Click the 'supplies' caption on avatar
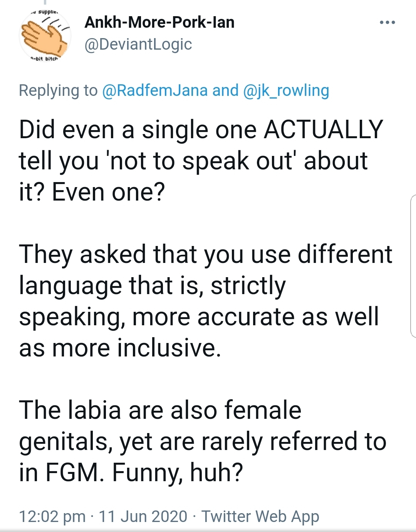Viewport: 416px width, 532px height. coord(45,12)
